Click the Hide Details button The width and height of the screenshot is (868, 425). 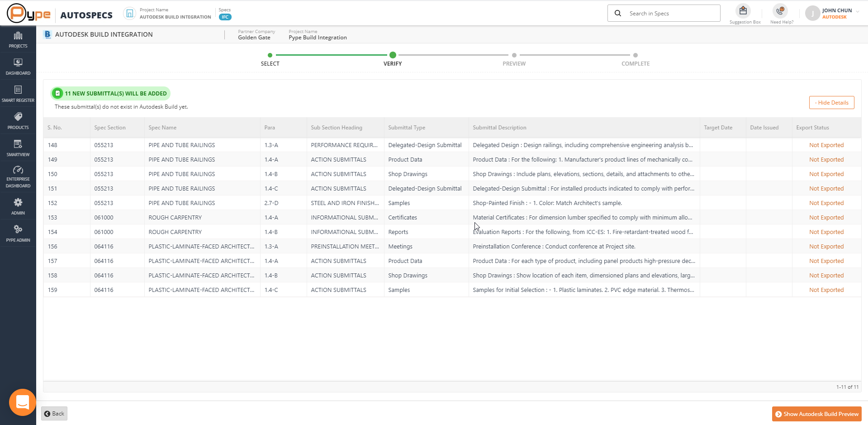pyautogui.click(x=832, y=103)
